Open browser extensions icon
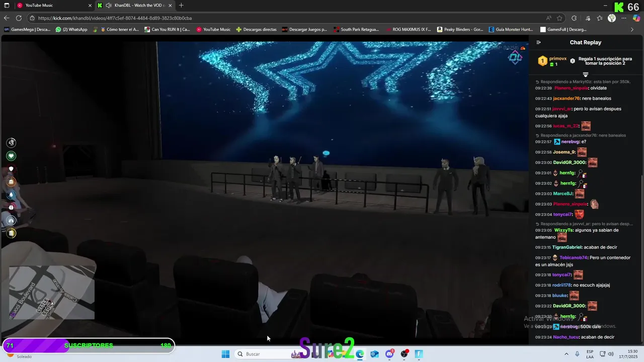 pos(574,18)
